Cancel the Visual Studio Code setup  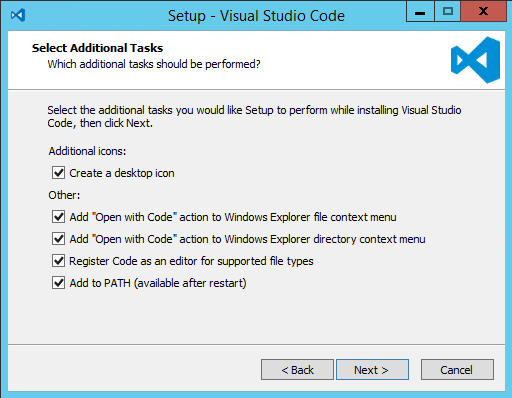[457, 370]
